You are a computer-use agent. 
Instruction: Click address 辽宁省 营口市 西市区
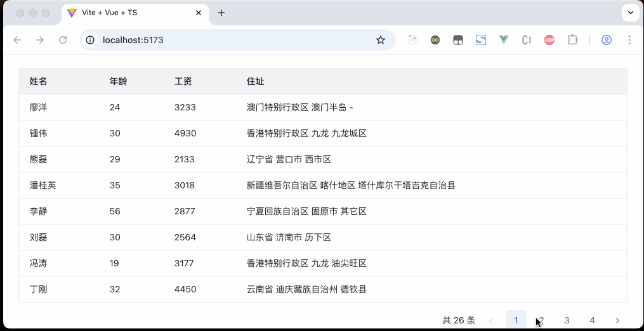click(289, 159)
